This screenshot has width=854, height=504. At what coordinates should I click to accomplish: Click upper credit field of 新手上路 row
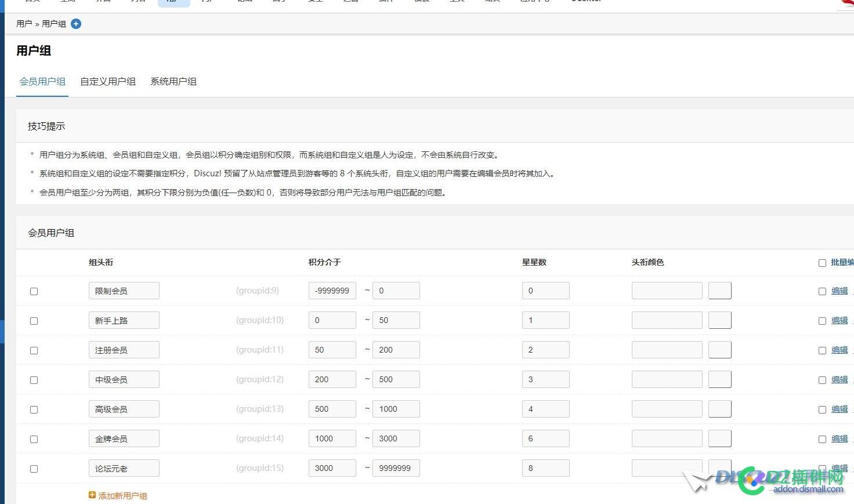pos(396,320)
